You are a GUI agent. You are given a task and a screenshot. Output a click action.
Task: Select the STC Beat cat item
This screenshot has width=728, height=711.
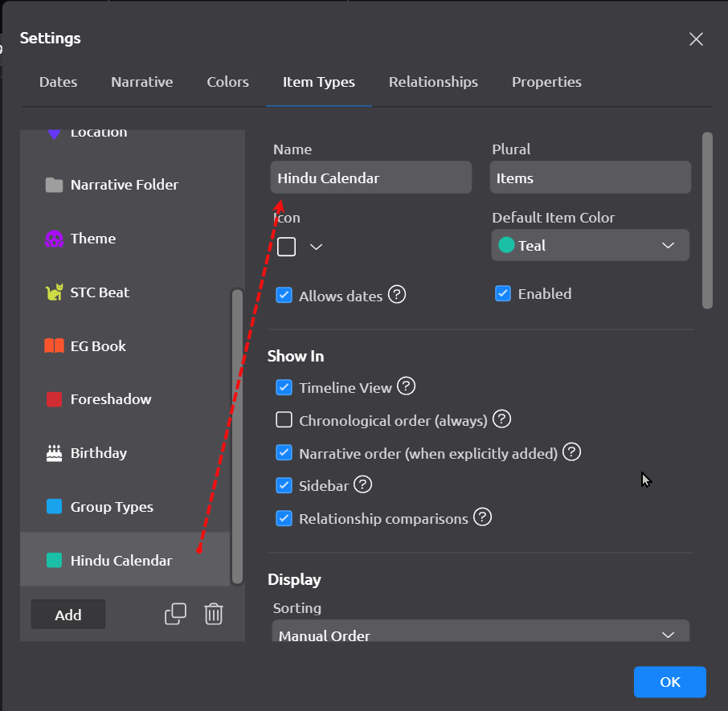100,292
